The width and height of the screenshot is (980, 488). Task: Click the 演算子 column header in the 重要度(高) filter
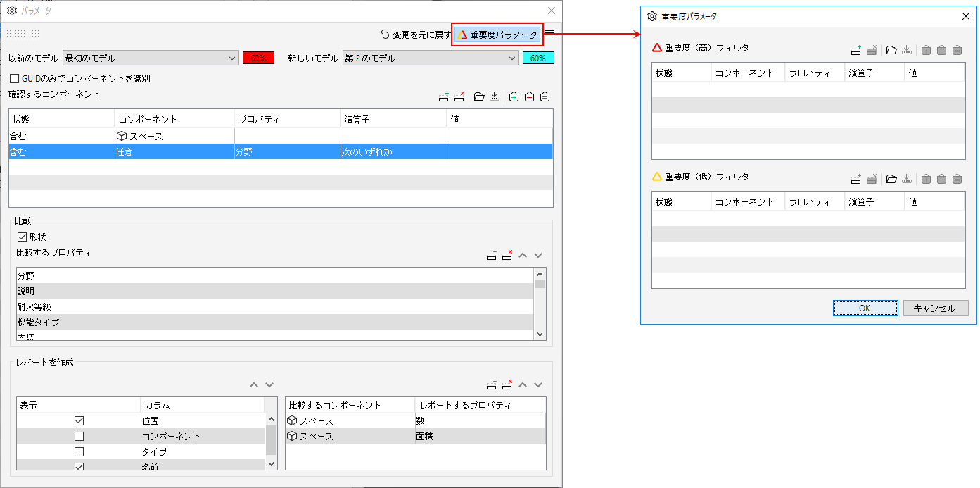[x=874, y=73]
